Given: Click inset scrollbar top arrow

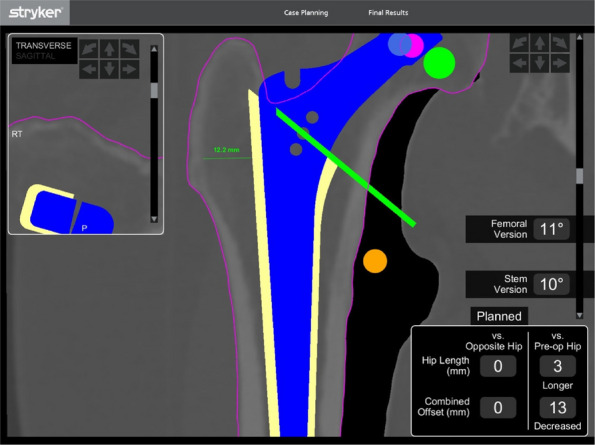Looking at the screenshot, I should [x=154, y=49].
